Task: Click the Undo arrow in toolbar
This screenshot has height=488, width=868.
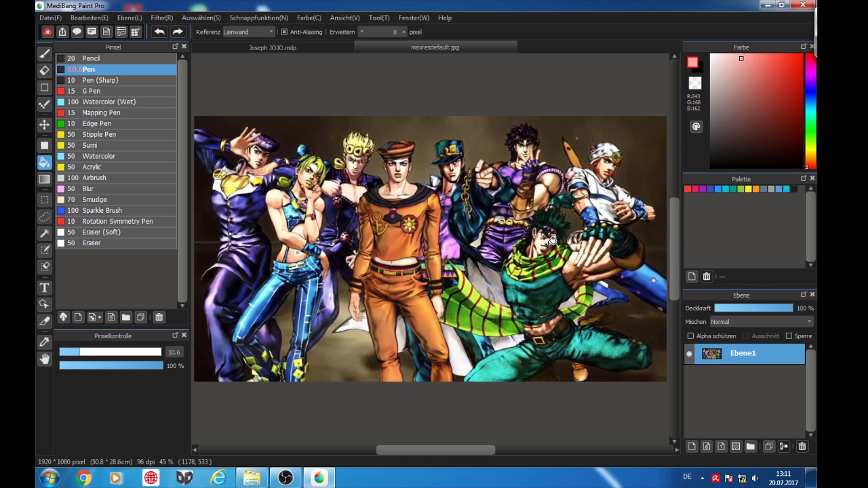Action: (x=159, y=32)
